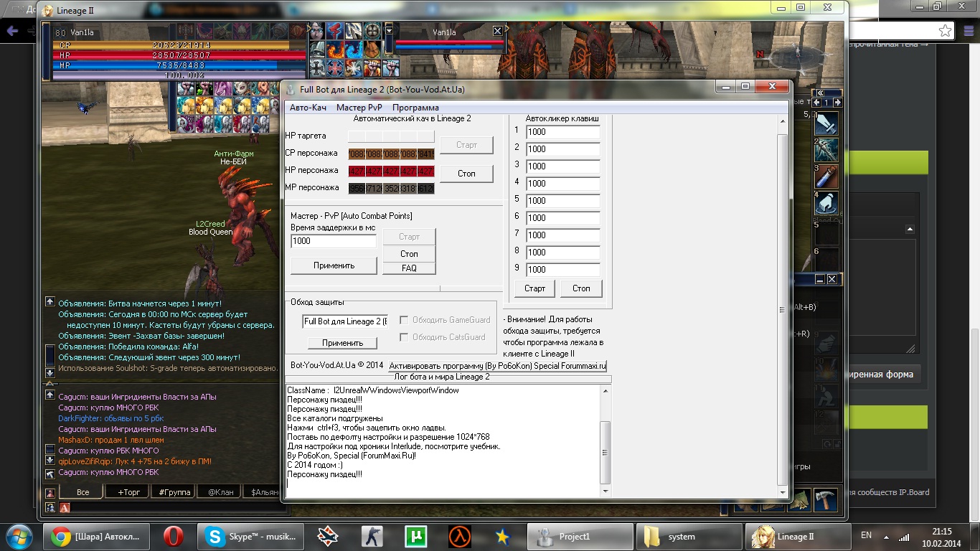The height and width of the screenshot is (551, 980).
Task: Enable Обходить CatsGuard checkbox
Action: 404,337
